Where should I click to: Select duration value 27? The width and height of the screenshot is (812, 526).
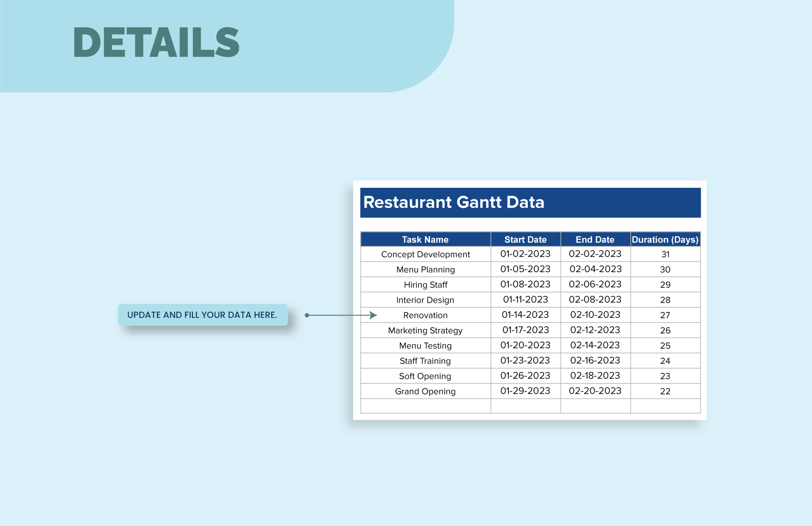tap(665, 315)
